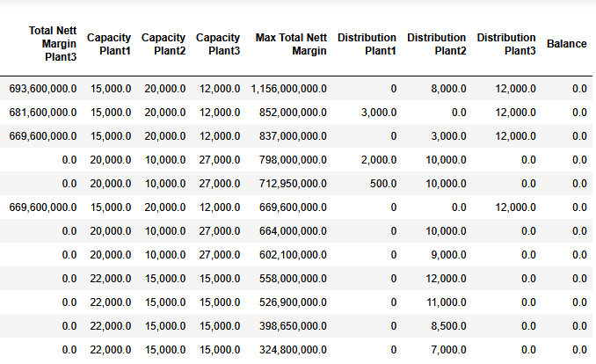Select the Distribution Plant3 column header
Image resolution: width=596 pixels, height=364 pixels.
coord(506,44)
